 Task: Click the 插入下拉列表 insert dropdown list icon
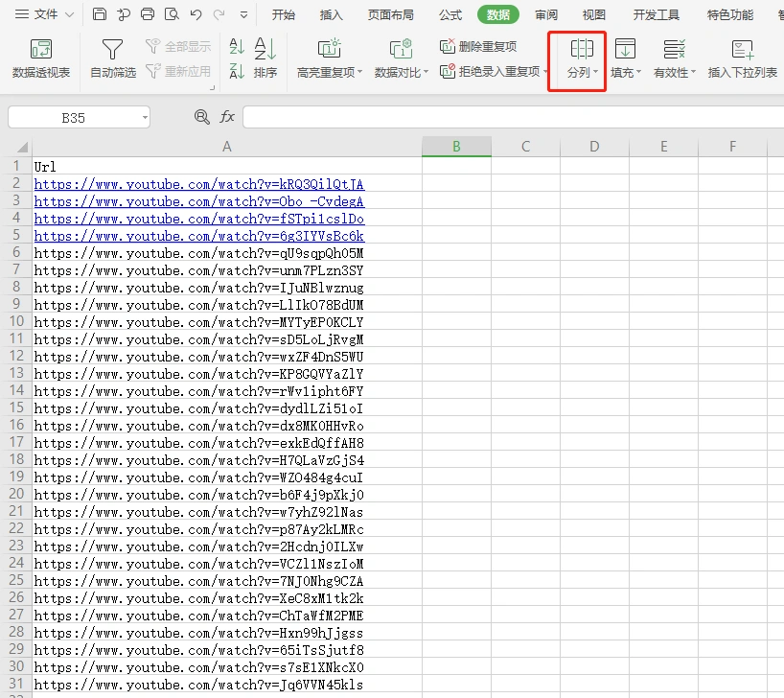742,58
